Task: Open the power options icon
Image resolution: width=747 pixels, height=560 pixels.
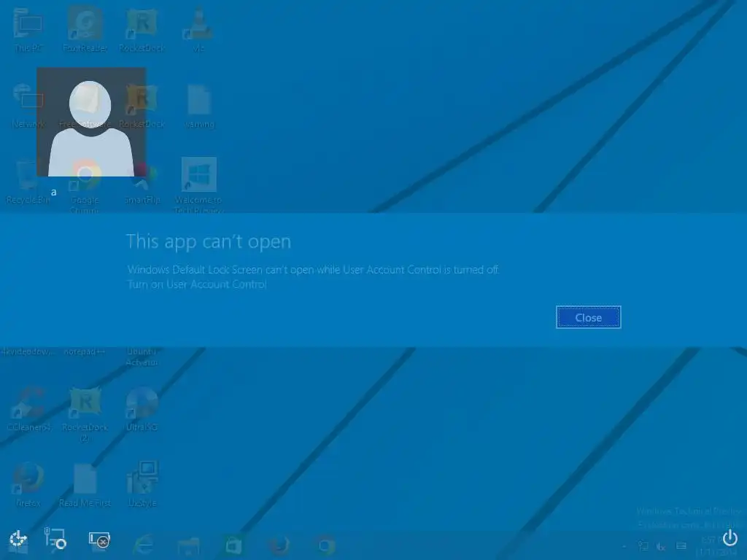Action: (729, 539)
